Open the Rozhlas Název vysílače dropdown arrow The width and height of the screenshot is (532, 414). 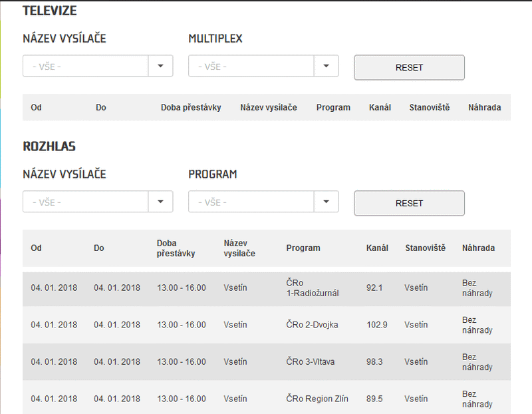tap(160, 202)
